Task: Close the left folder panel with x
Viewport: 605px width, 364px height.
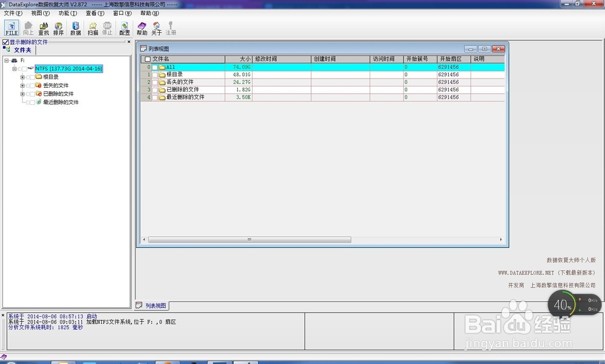Action: click(x=129, y=42)
